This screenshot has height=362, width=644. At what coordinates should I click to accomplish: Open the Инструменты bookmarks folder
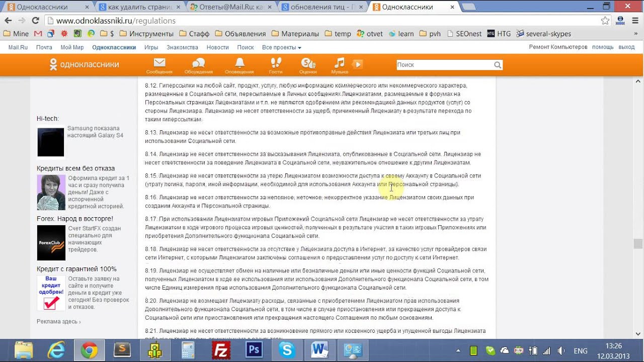click(x=146, y=34)
